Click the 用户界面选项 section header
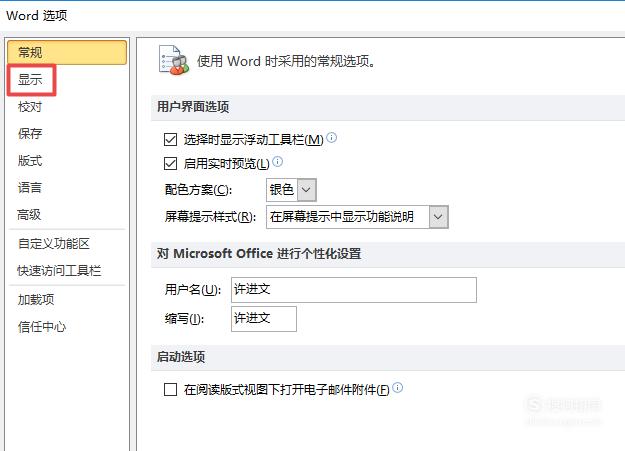 [193, 107]
